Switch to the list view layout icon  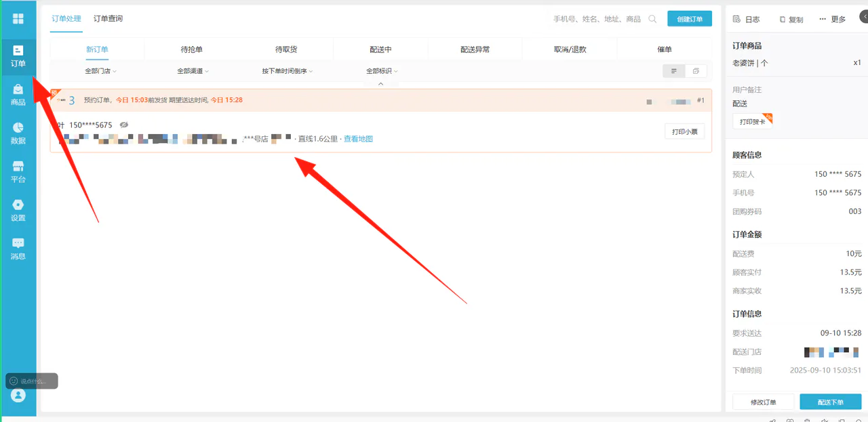(673, 71)
